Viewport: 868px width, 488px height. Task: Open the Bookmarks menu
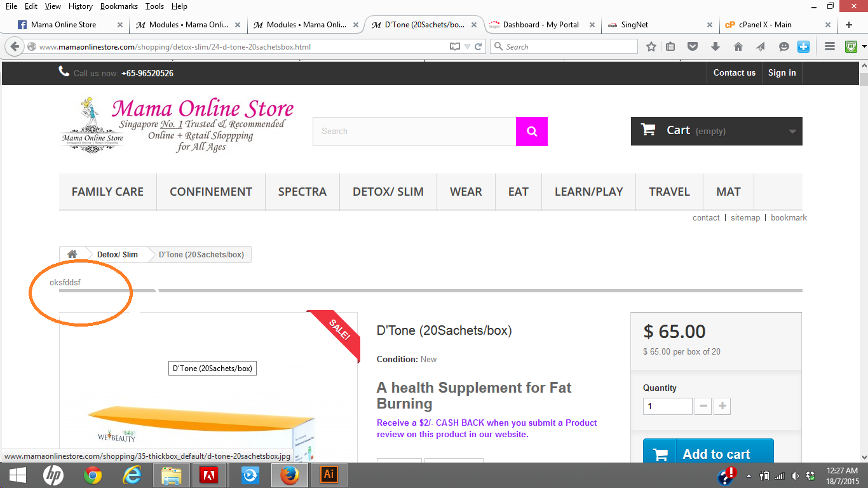click(119, 6)
